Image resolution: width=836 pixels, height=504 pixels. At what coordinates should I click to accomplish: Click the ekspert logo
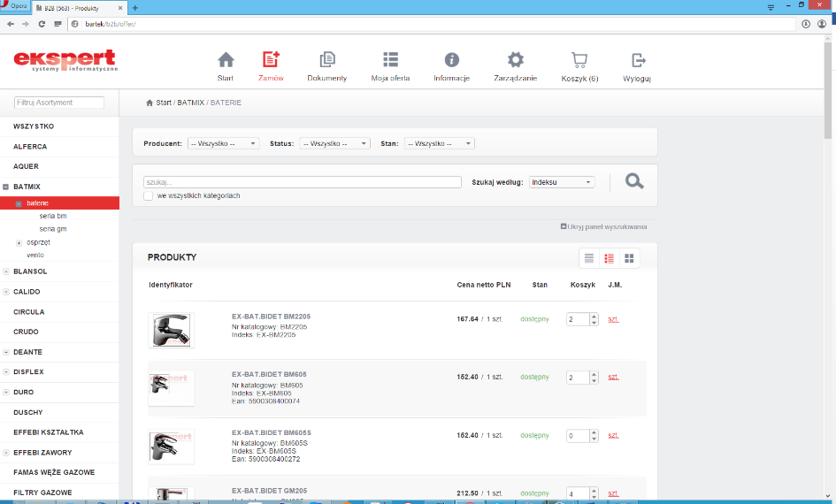pyautogui.click(x=65, y=61)
